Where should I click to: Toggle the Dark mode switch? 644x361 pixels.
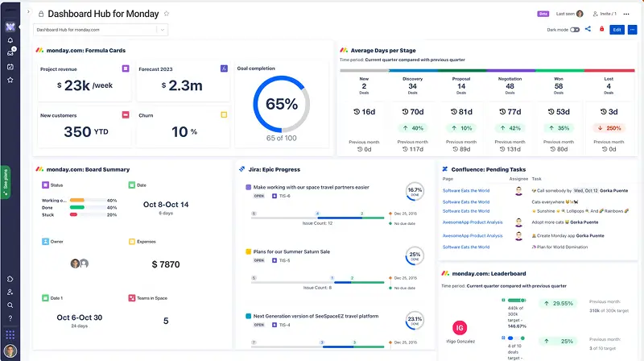click(575, 30)
